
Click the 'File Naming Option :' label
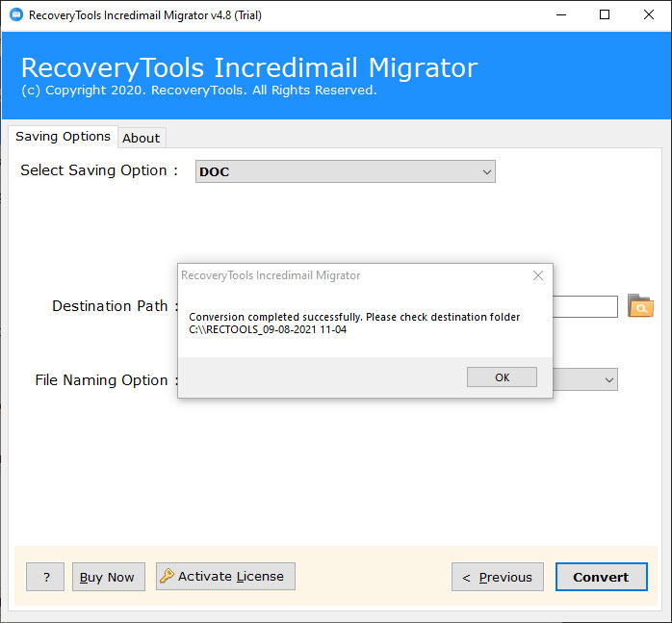click(x=106, y=380)
